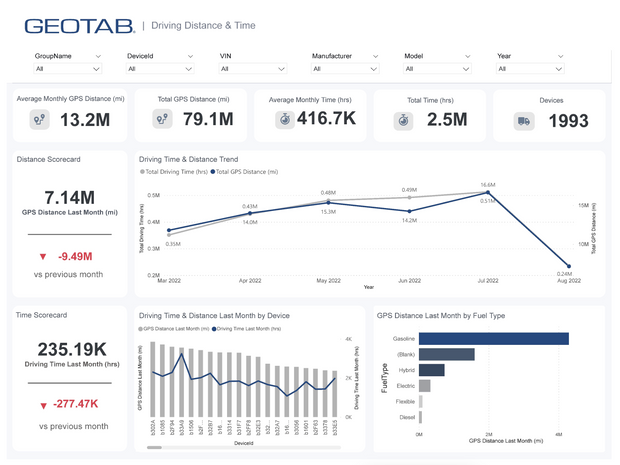The image size is (620, 465).
Task: Click the Total GPS Distance route icon
Action: 162,120
